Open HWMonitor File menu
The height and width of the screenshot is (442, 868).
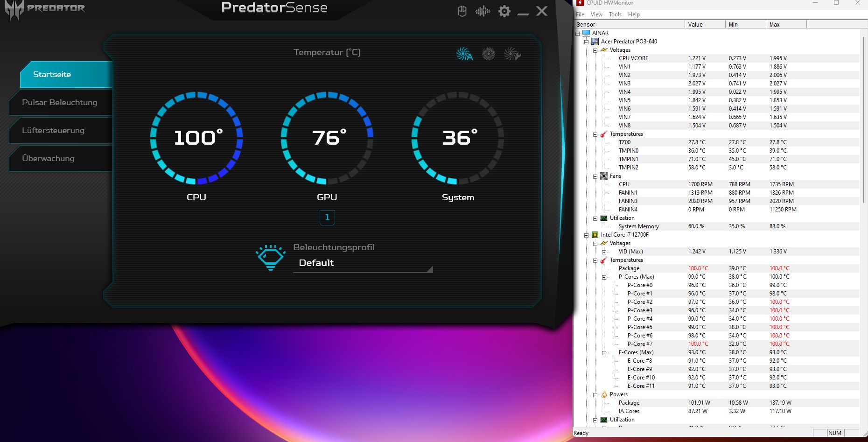point(580,14)
